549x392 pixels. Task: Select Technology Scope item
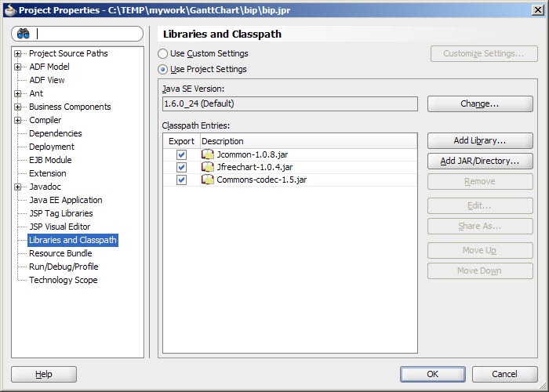point(64,280)
